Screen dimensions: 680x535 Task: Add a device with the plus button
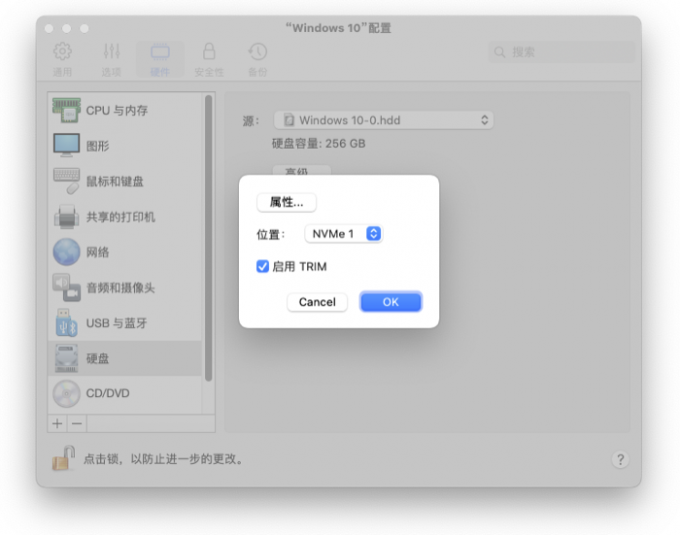57,424
